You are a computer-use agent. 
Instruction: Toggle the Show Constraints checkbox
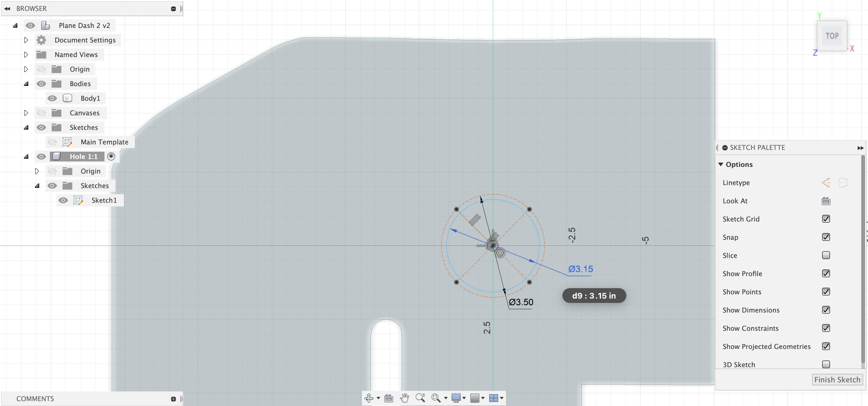point(826,328)
